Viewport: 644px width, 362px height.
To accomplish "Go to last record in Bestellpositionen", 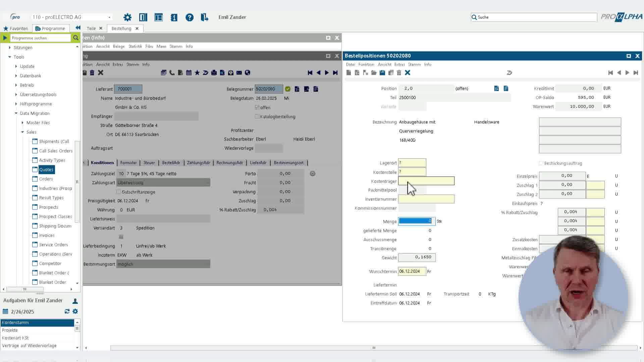I will [x=636, y=73].
